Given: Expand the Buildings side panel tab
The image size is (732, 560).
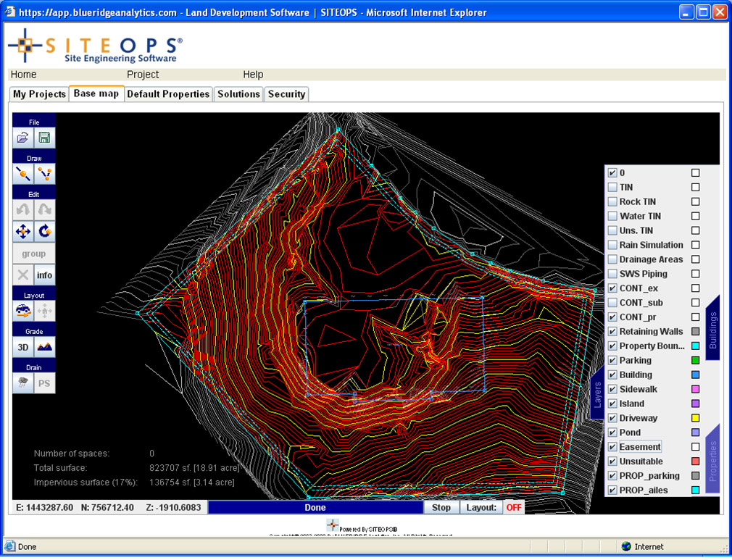Looking at the screenshot, I should click(712, 330).
